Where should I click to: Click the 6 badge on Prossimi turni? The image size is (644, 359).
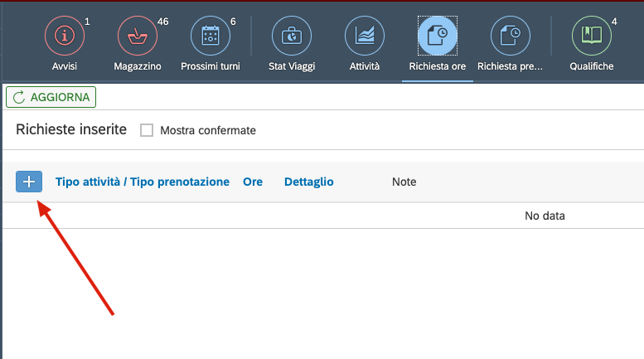(x=233, y=22)
